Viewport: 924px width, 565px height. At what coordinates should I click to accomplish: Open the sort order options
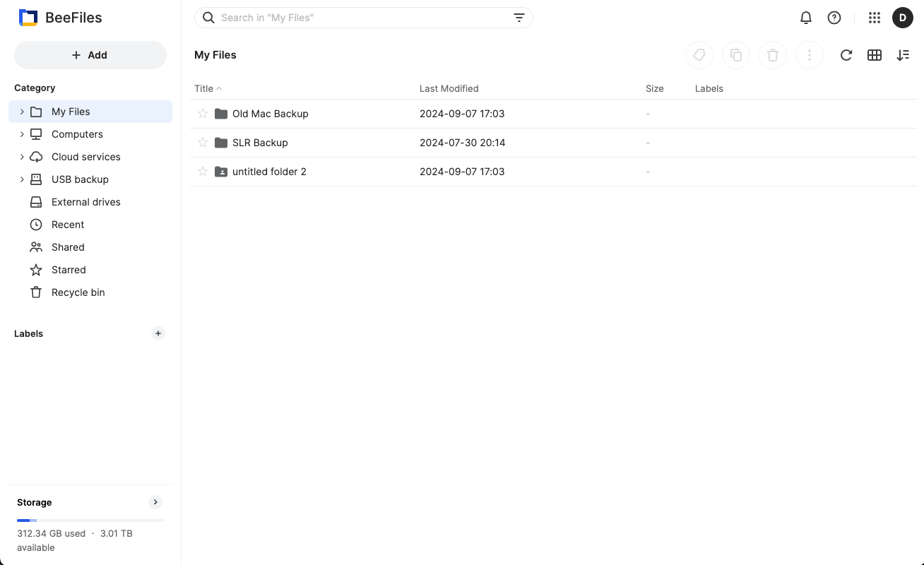click(903, 55)
